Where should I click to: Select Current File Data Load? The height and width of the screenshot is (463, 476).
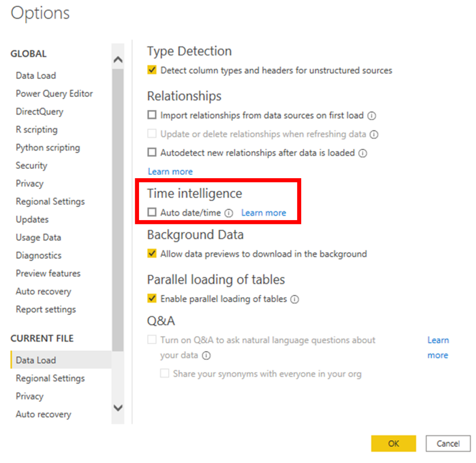point(61,360)
